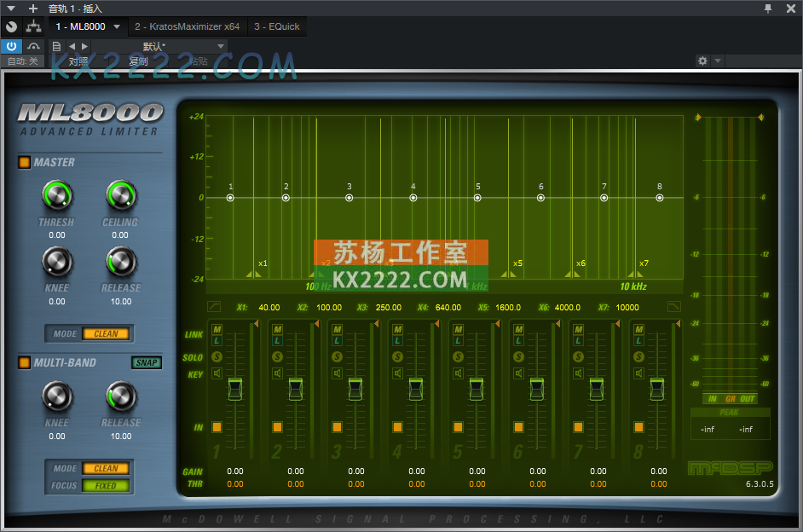
Task: Click the master CEILING knob
Action: (121, 195)
